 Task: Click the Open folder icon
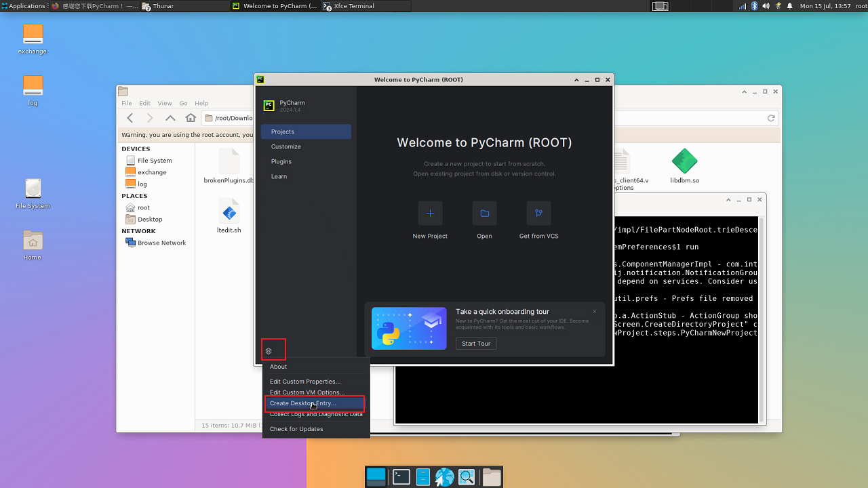[x=484, y=213]
